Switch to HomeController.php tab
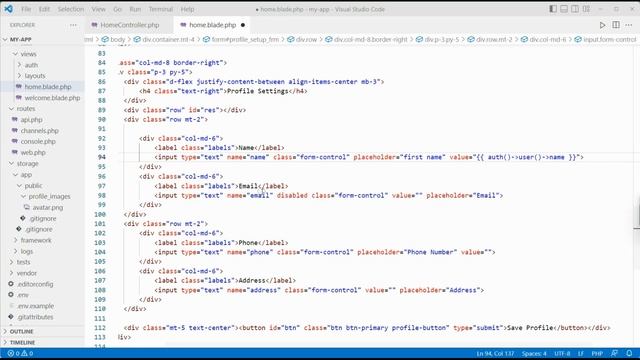This screenshot has height=360, width=640. (x=129, y=25)
